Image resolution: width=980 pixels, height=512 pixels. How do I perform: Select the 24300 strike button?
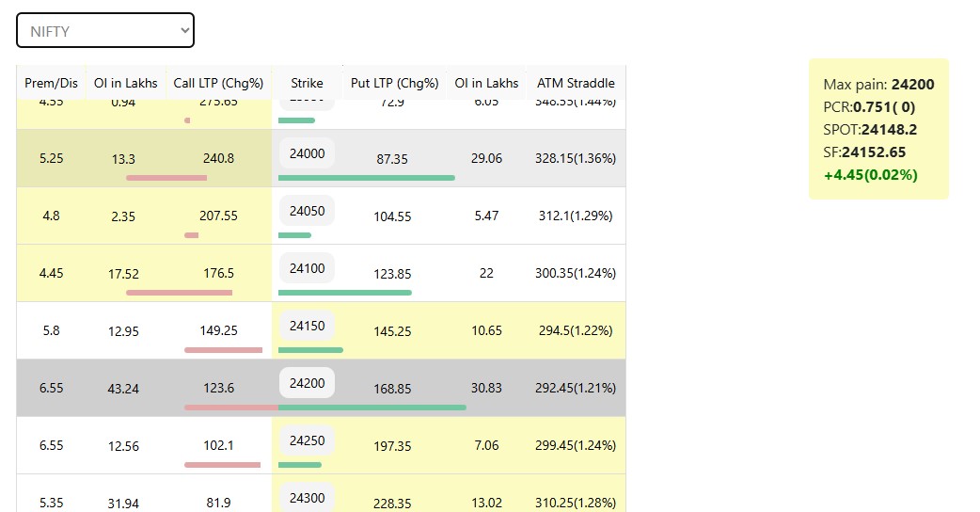pyautogui.click(x=307, y=498)
